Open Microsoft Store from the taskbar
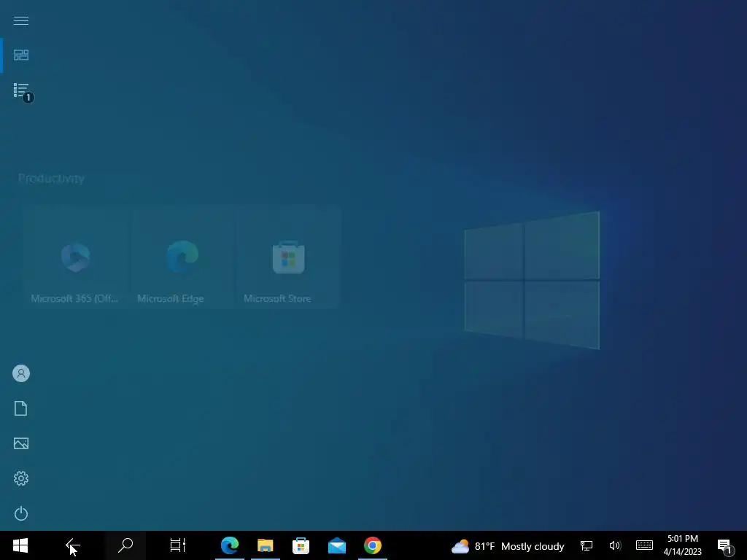747x560 pixels. tap(301, 545)
